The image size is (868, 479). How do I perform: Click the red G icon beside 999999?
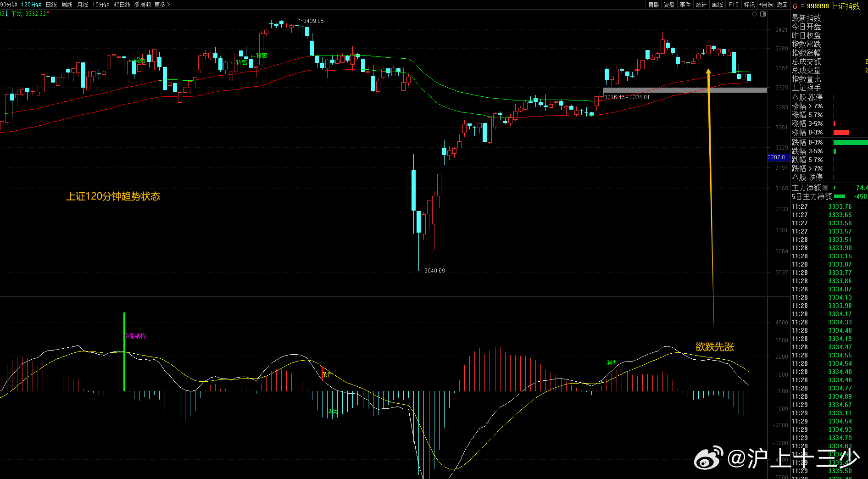(x=795, y=6)
